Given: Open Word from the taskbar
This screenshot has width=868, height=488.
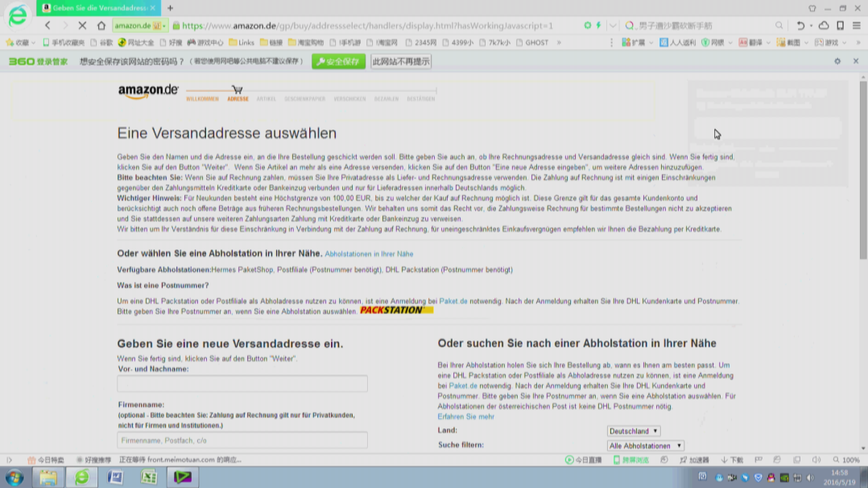Looking at the screenshot, I should [115, 477].
